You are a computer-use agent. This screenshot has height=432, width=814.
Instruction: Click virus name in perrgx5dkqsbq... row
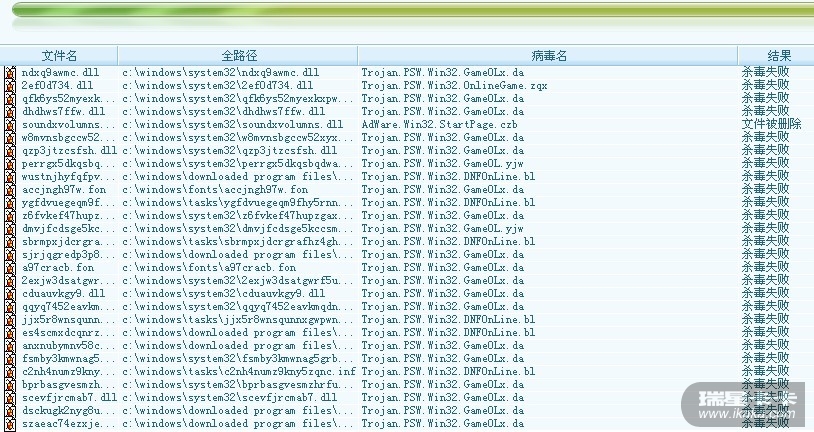click(442, 164)
